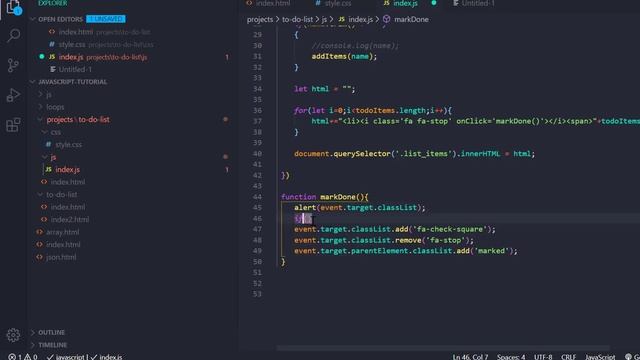Select index.js in the Open Editors list

coord(71,57)
